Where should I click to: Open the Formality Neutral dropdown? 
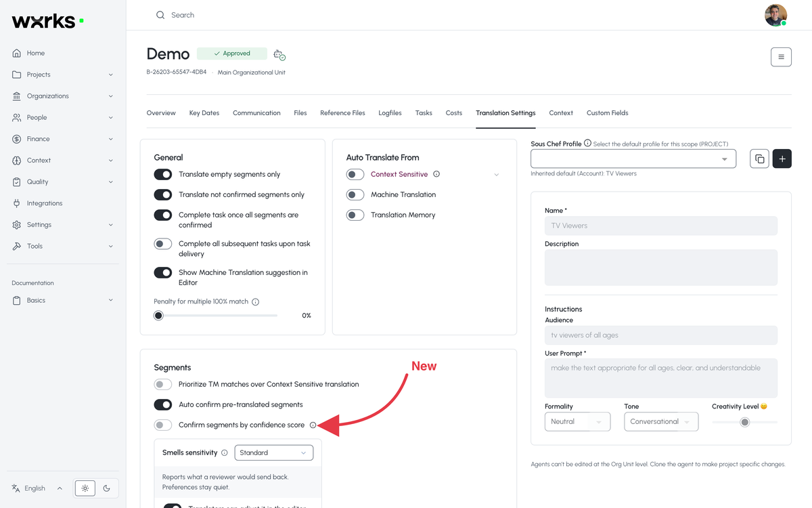point(577,421)
